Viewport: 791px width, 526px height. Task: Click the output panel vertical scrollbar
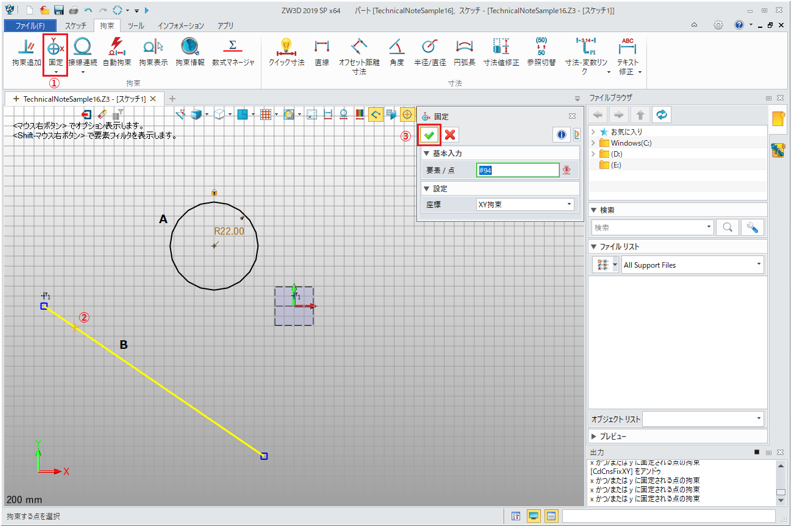point(781,483)
